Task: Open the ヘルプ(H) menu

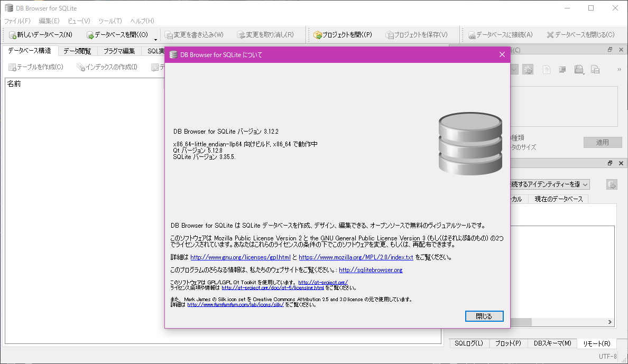Action: (142, 21)
